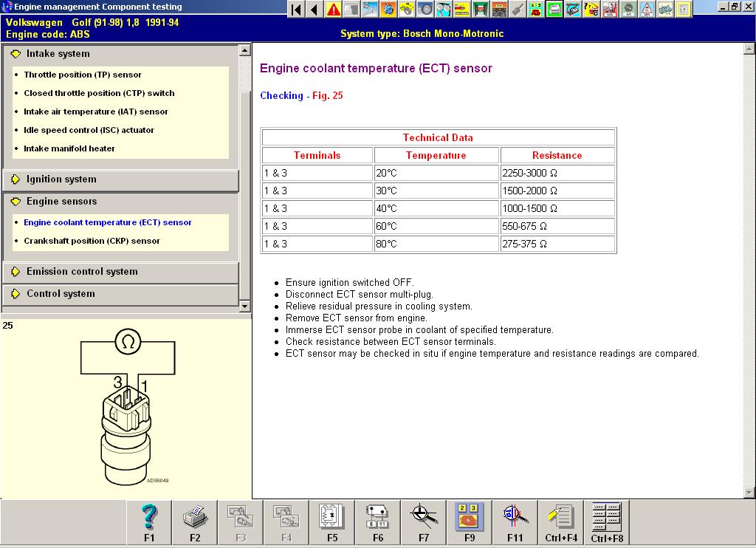
Task: Expand the Control system section
Action: click(x=61, y=294)
